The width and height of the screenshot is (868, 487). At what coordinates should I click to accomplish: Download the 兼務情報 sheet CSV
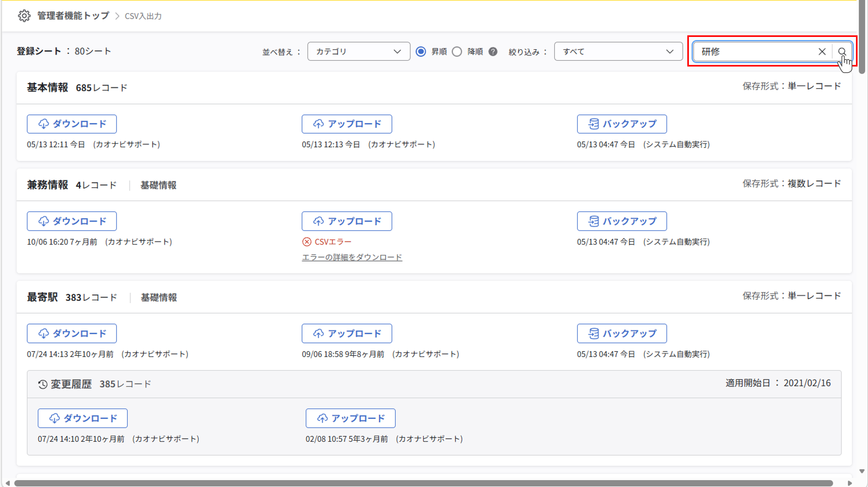[72, 221]
